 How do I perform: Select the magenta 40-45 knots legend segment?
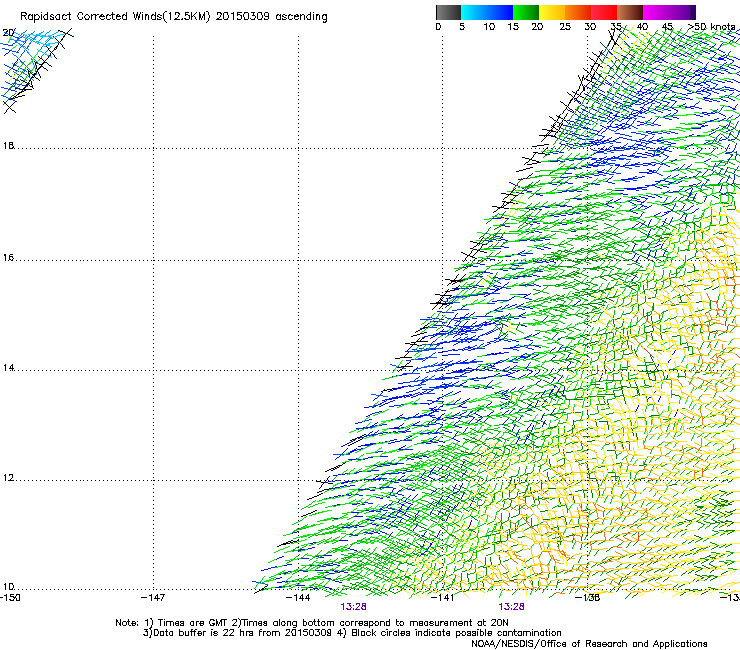(x=656, y=12)
